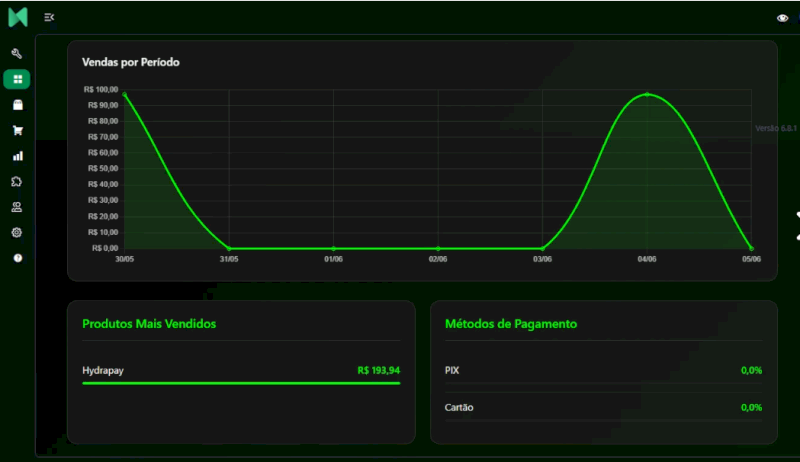
Task: Click the Hydrapay green progress bar
Action: (x=241, y=383)
